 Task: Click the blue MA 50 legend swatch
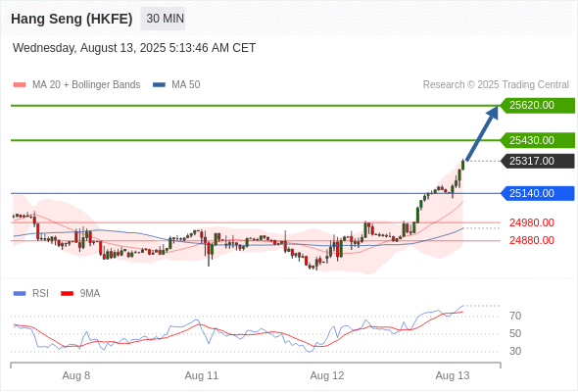click(159, 85)
